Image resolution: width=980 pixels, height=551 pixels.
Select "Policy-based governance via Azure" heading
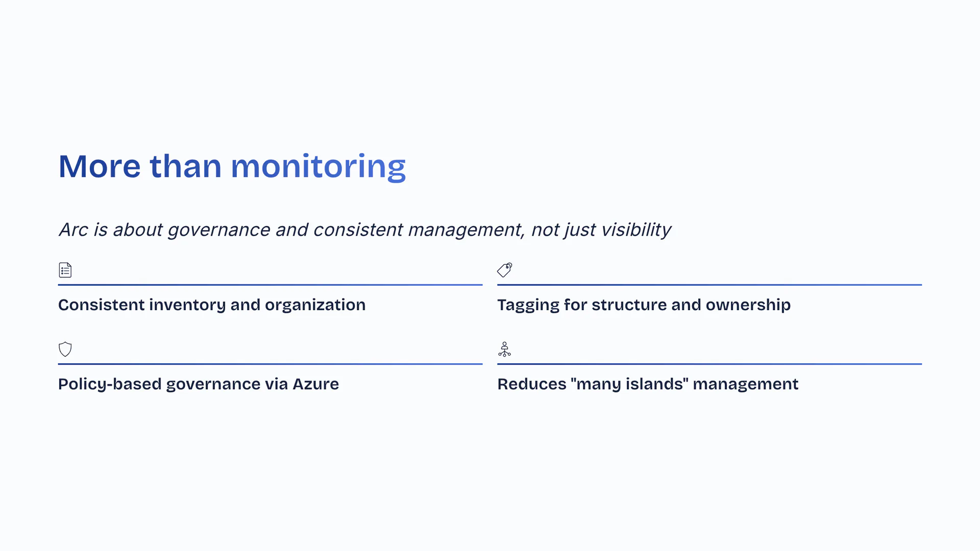pos(199,384)
